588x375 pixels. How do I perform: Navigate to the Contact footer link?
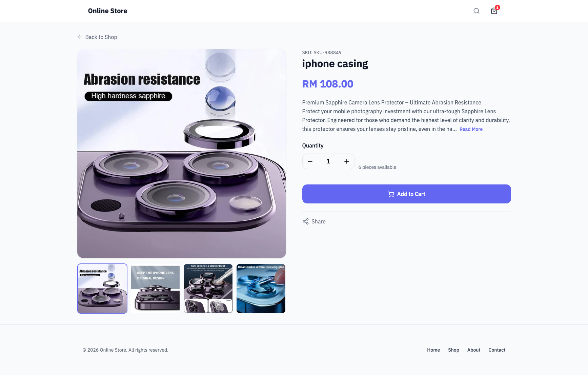[497, 350]
